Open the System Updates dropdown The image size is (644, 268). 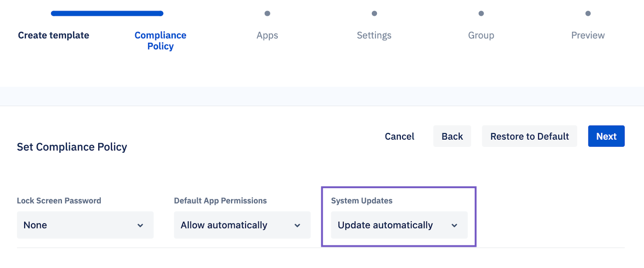(399, 225)
